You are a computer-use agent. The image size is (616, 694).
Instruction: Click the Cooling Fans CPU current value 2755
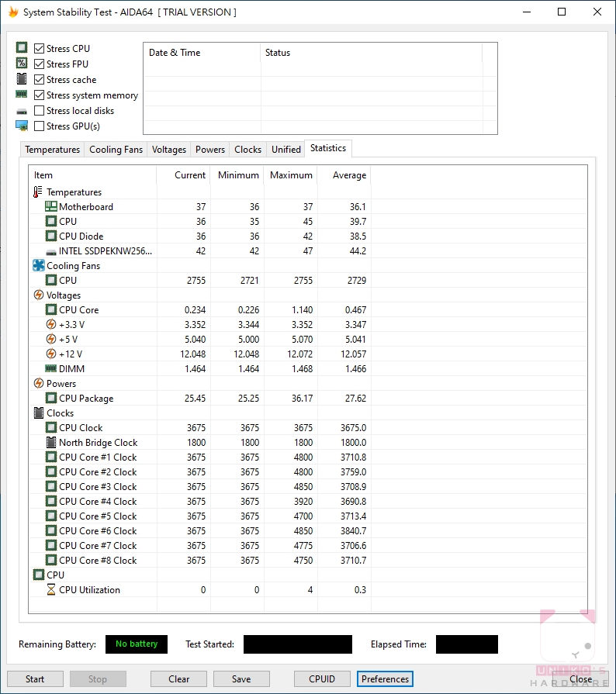point(196,280)
